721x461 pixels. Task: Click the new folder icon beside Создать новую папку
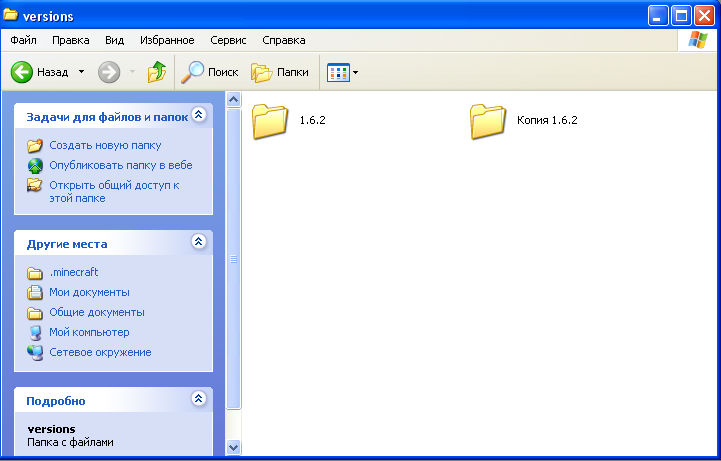(x=34, y=145)
